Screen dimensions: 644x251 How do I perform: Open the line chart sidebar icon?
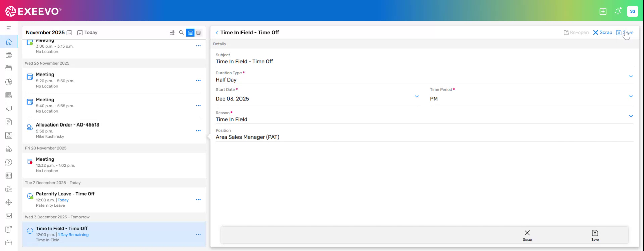click(x=9, y=216)
